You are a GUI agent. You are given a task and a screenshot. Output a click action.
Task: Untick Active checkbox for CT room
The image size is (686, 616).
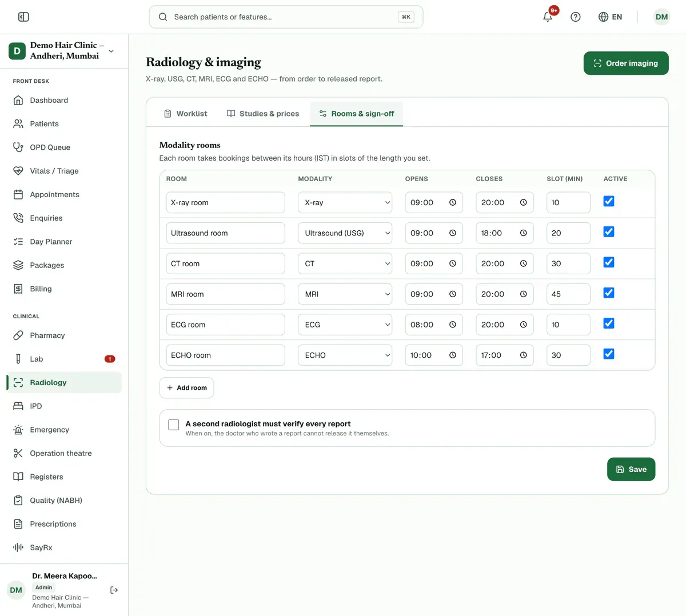click(609, 262)
